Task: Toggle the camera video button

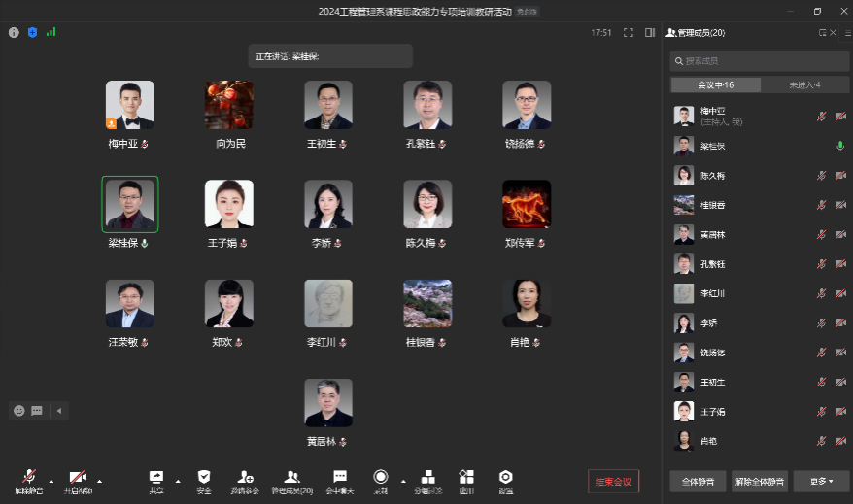Action: 78,477
